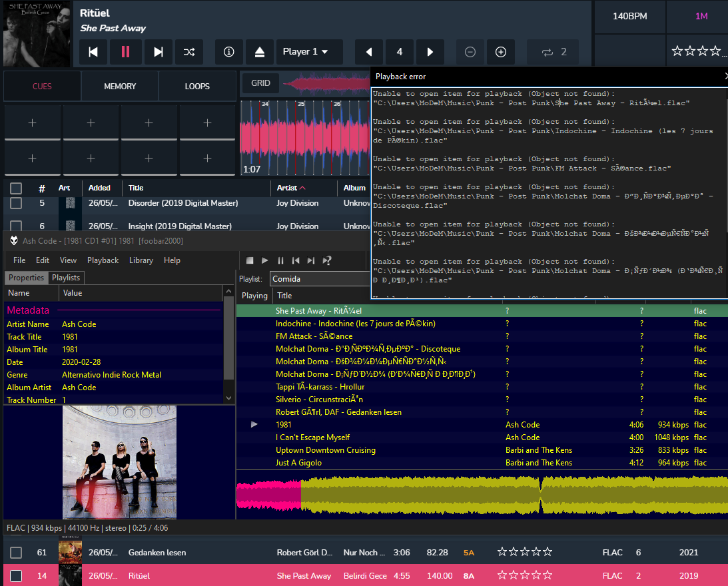The image size is (728, 586).
Task: Decrease beat jump value with left arrow
Action: 369,52
